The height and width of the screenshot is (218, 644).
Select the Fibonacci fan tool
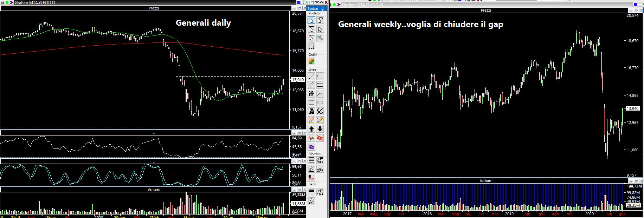tap(311, 169)
